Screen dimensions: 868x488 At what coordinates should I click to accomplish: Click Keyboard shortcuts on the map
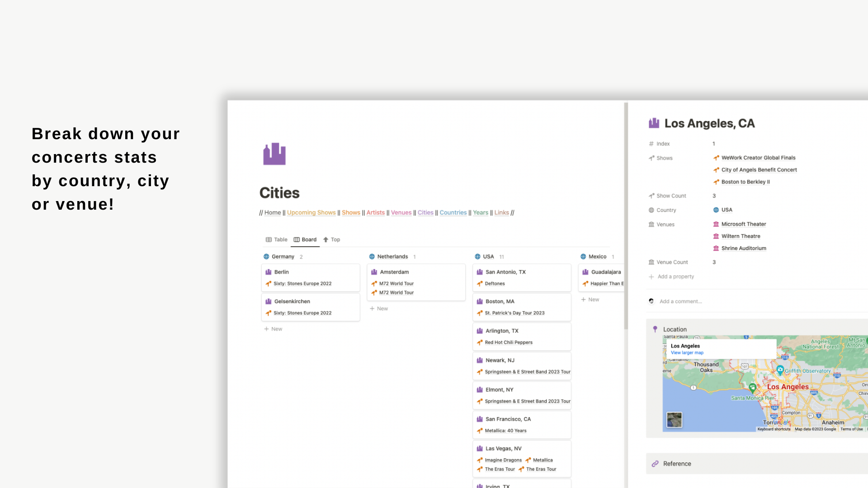774,429
